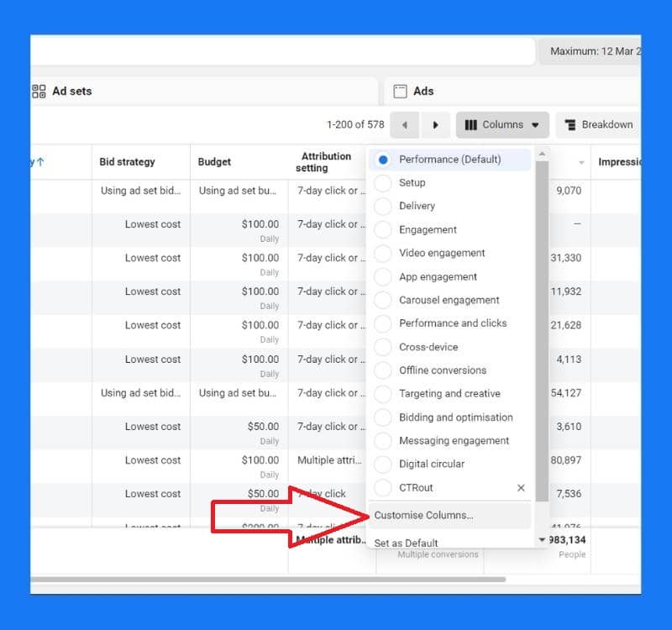Click the ascending sort arrow icon
672x630 pixels.
click(x=40, y=162)
